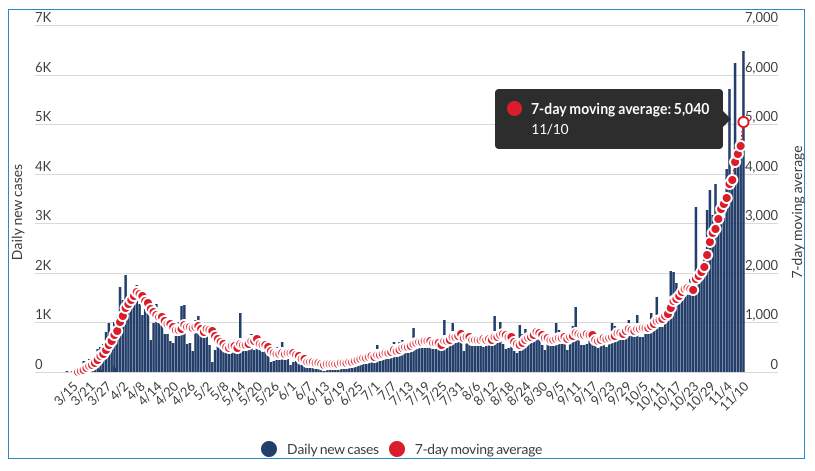The height and width of the screenshot is (471, 815).
Task: Click the '5/14' x-axis date label
Action: 234,393
